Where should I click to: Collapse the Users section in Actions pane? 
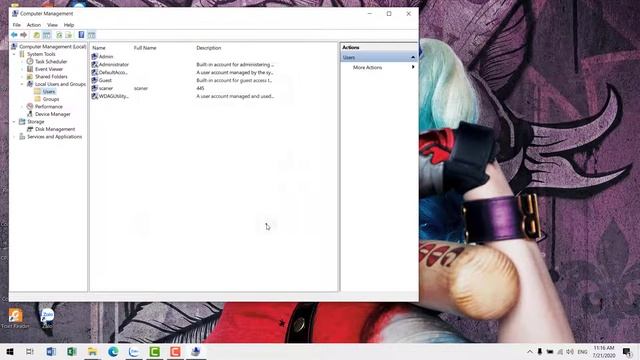tap(413, 58)
